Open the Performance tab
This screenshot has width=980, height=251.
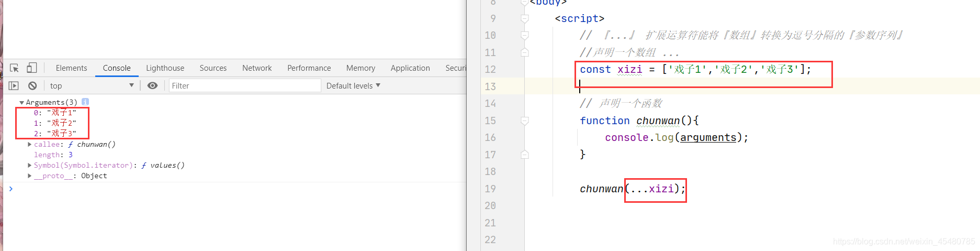[x=309, y=68]
